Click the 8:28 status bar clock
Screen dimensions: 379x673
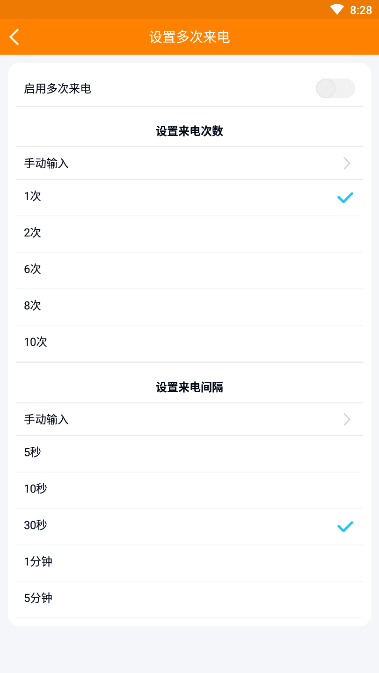(x=361, y=10)
